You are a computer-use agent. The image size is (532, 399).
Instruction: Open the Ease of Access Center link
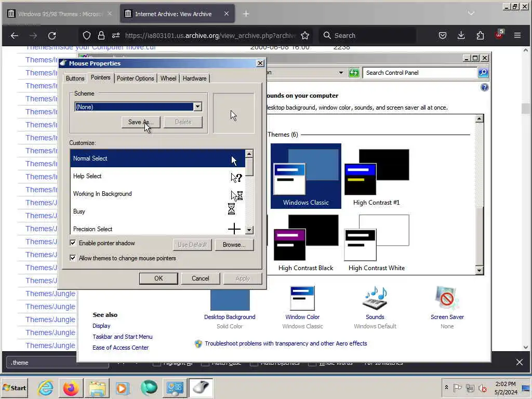click(x=121, y=348)
